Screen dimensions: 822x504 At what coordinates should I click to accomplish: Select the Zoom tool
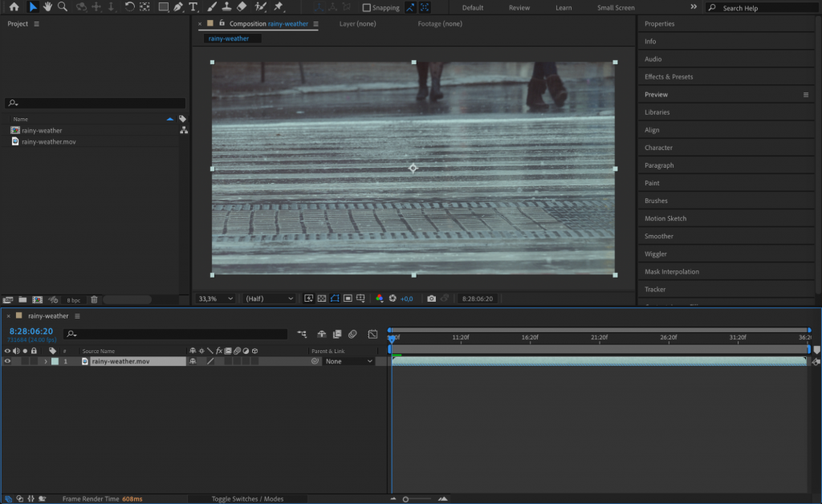(62, 7)
